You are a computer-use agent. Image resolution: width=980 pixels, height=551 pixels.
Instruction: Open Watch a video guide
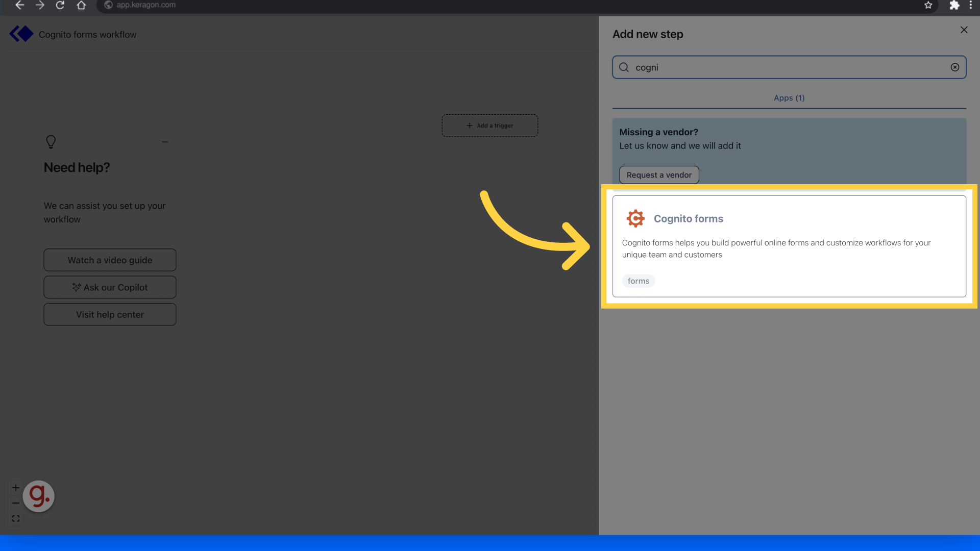[x=110, y=260]
